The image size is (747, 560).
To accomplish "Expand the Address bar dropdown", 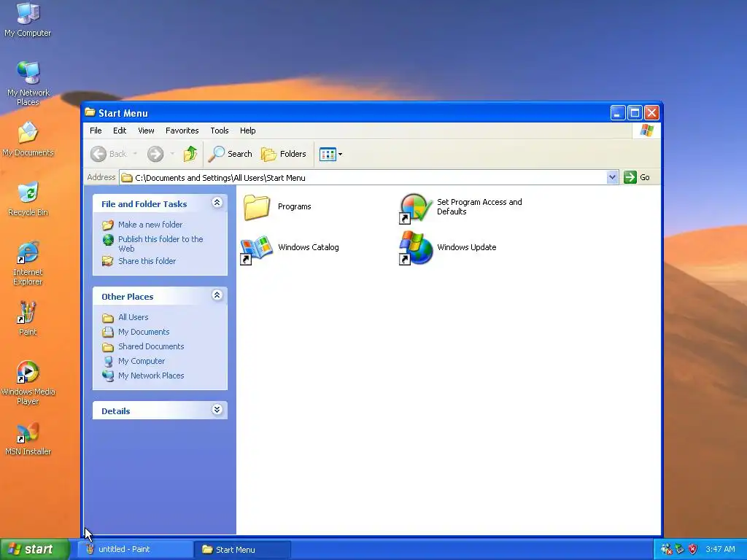I will click(x=612, y=178).
